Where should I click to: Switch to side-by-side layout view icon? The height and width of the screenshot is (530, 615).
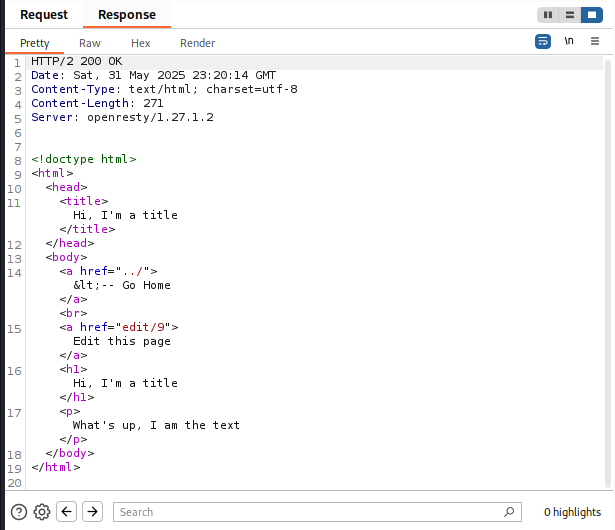[548, 15]
